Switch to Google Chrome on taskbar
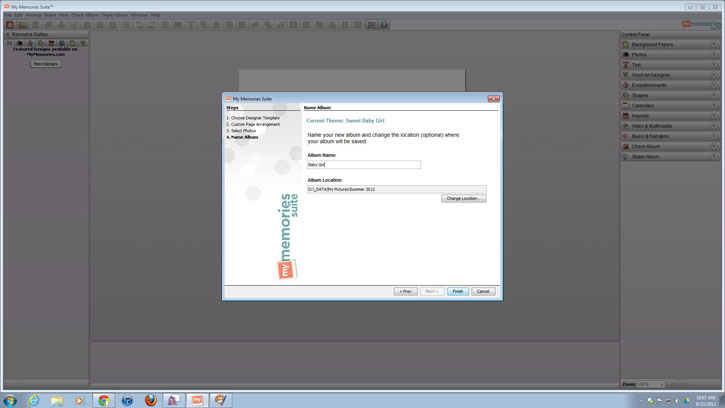Image resolution: width=725 pixels, height=408 pixels. pos(104,400)
